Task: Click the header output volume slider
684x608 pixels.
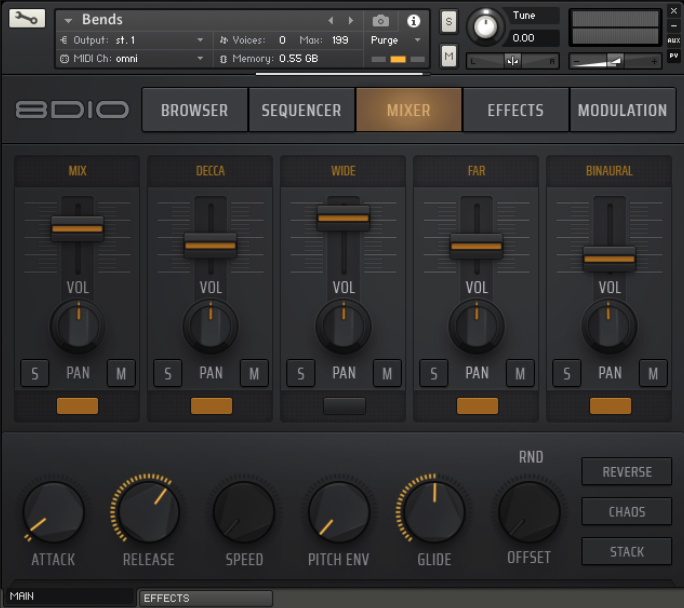Action: pyautogui.click(x=615, y=61)
